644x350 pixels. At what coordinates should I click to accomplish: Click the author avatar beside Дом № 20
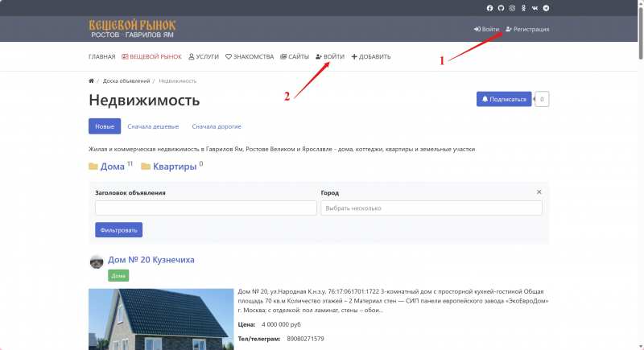point(97,261)
